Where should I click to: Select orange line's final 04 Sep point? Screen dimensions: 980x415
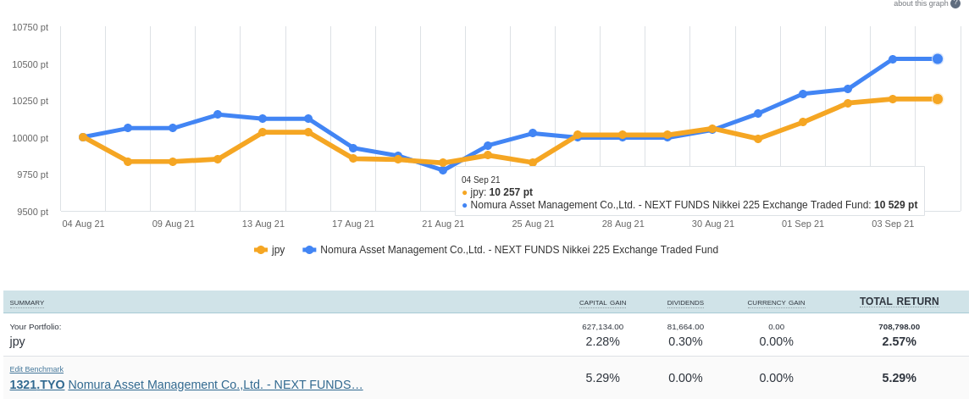pyautogui.click(x=938, y=99)
